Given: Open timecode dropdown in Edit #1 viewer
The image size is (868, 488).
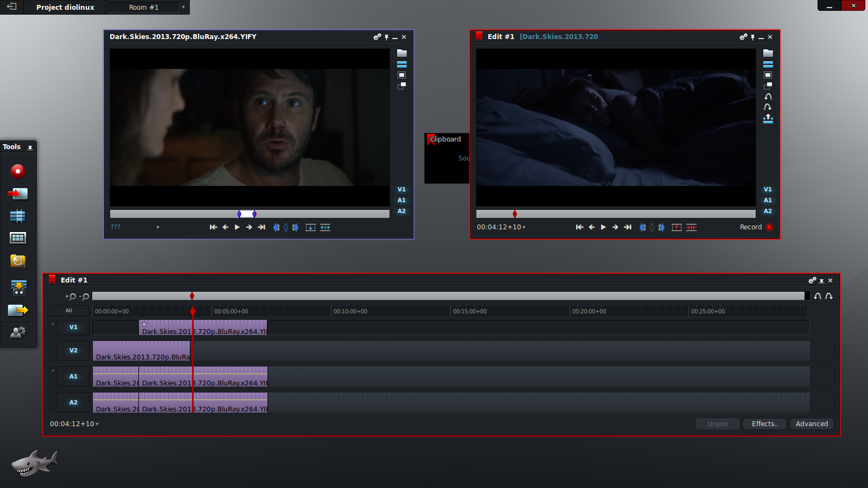Looking at the screenshot, I should click(x=524, y=228).
